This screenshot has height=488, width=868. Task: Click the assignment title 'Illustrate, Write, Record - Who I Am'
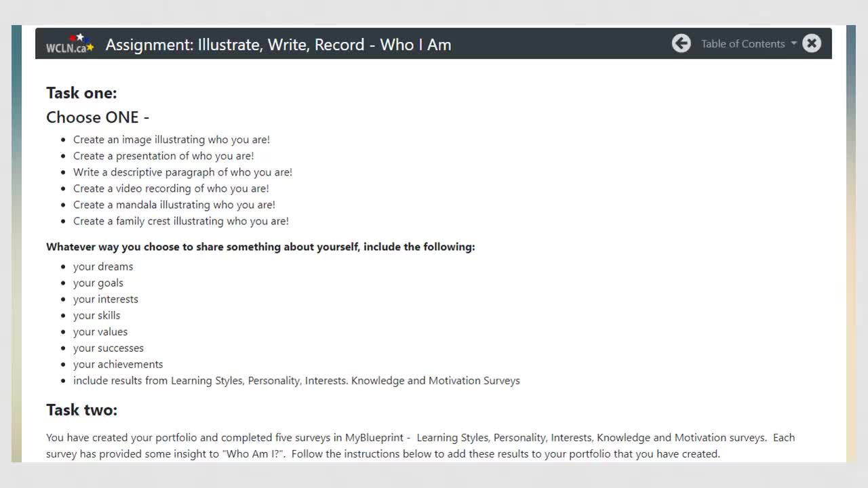click(278, 45)
